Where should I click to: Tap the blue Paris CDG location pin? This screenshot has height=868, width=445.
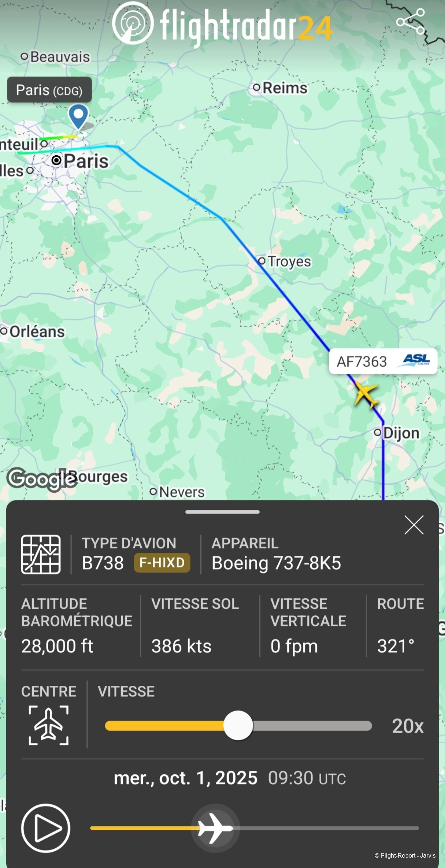[78, 115]
